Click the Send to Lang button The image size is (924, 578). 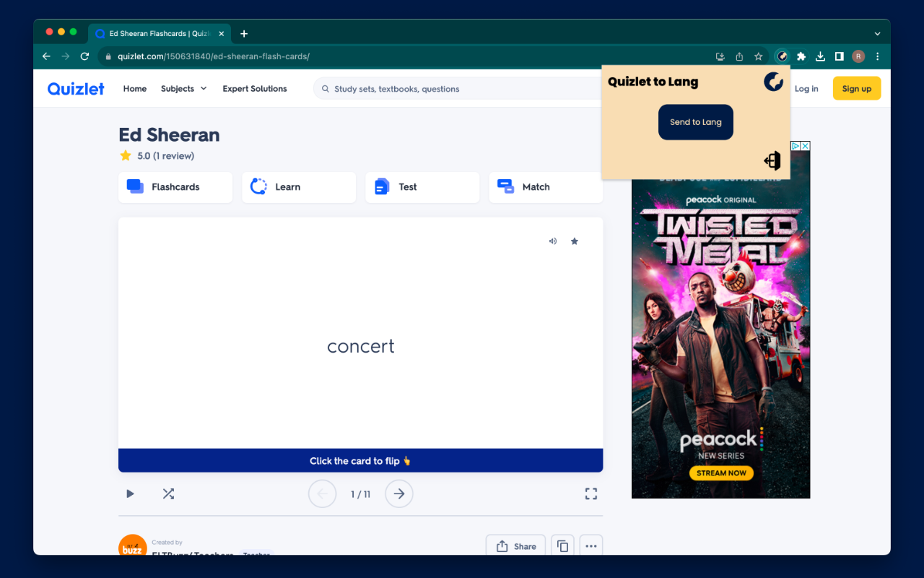695,122
